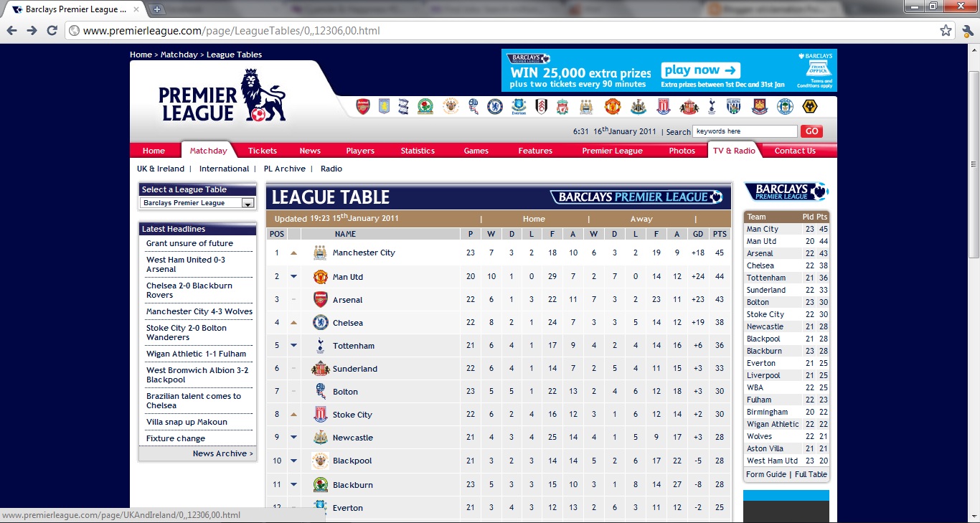Click Tottenham in the mini sidebar table
Screen dimensions: 980x523
(x=766, y=278)
